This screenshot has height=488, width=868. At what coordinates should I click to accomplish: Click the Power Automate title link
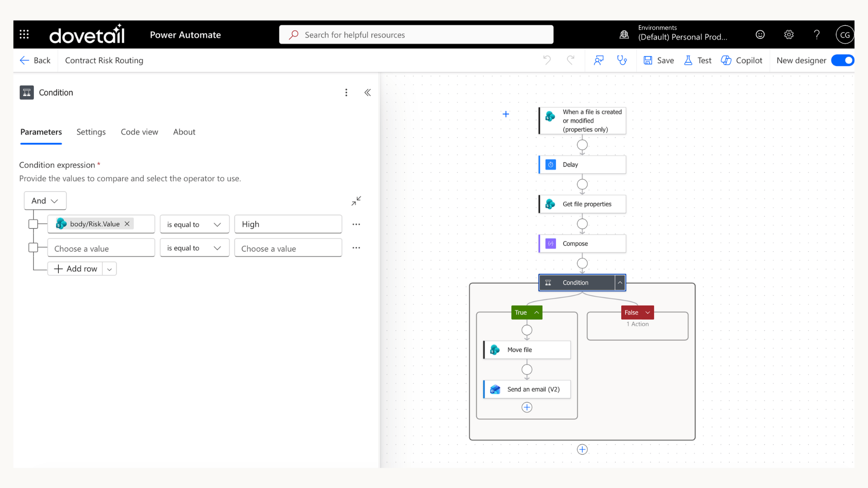(x=185, y=35)
